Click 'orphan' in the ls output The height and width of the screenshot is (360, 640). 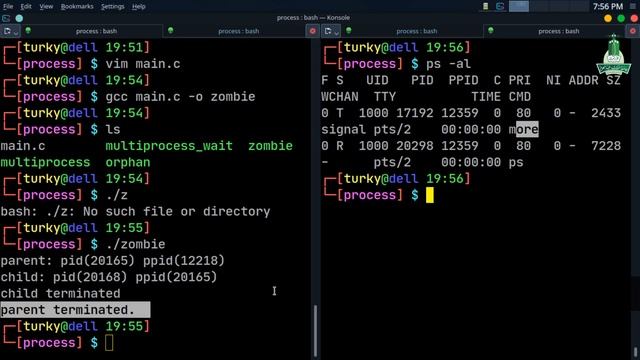point(128,162)
